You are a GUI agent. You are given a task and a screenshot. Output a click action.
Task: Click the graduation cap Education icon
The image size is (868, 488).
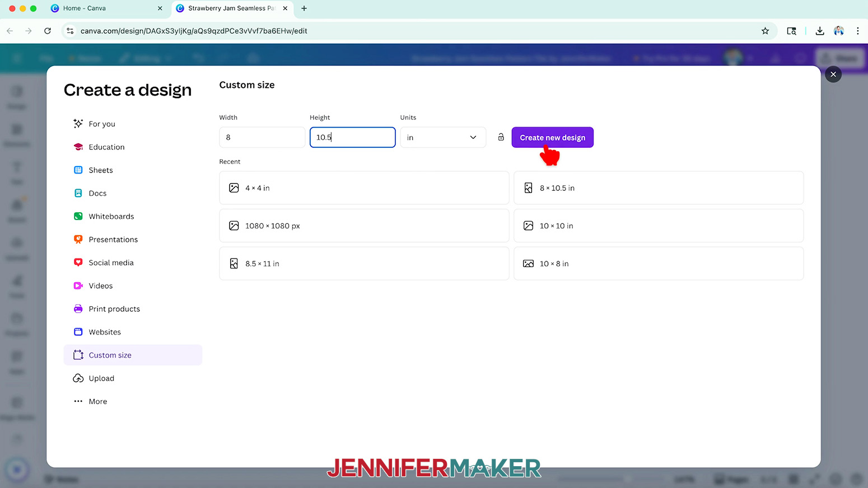[78, 147]
